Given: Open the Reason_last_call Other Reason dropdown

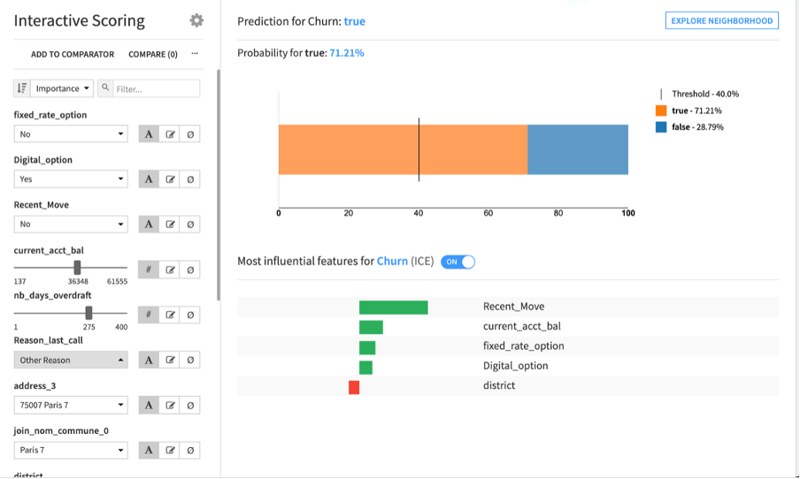Looking at the screenshot, I should [x=71, y=360].
